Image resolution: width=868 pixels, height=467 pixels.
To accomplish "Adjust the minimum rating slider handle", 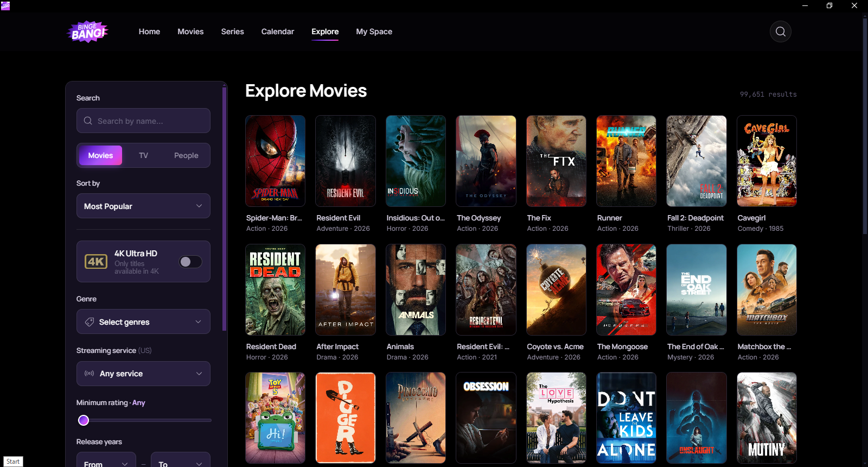I will (x=84, y=420).
